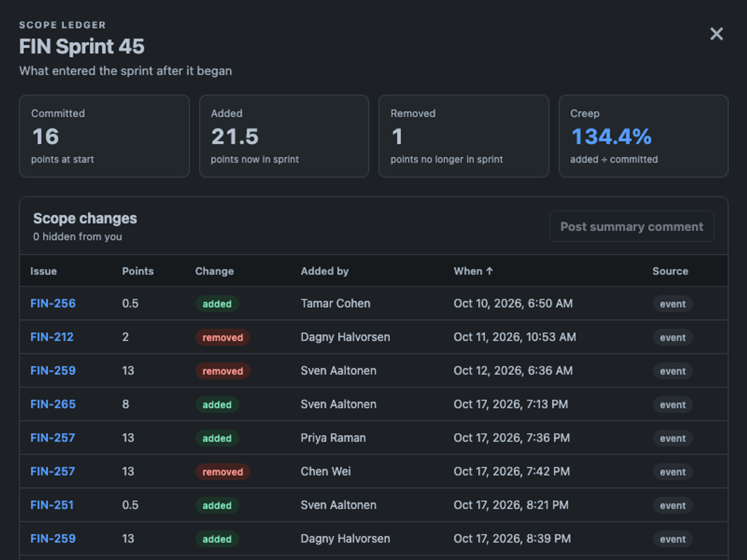Open issue FIN-251
Image resolution: width=747 pixels, height=560 pixels.
52,505
